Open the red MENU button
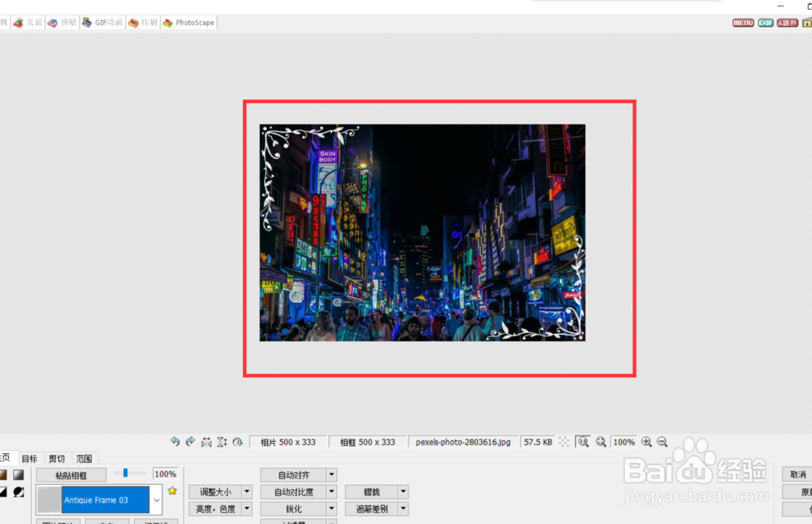 tap(743, 22)
